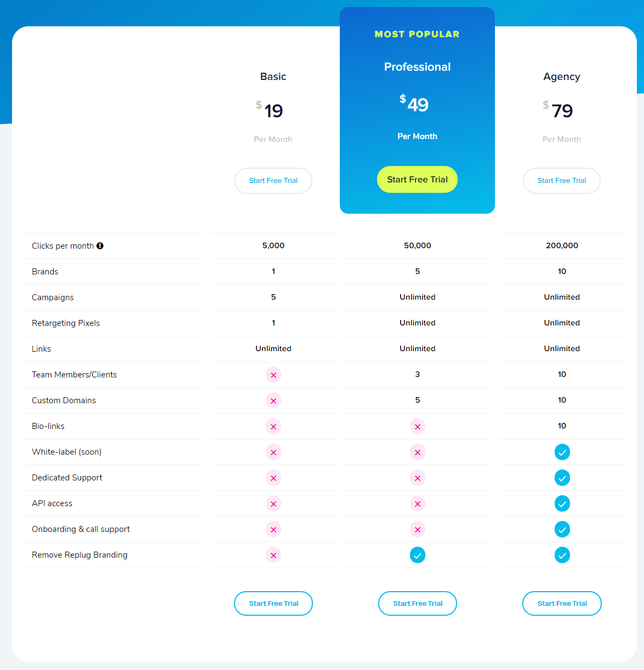Click Agency's Remove Replug Branding checkmark
This screenshot has height=670, width=644.
(x=562, y=555)
